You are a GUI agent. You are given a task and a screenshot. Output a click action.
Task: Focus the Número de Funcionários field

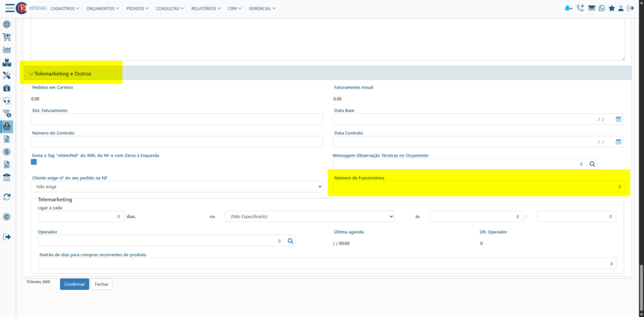point(479,186)
